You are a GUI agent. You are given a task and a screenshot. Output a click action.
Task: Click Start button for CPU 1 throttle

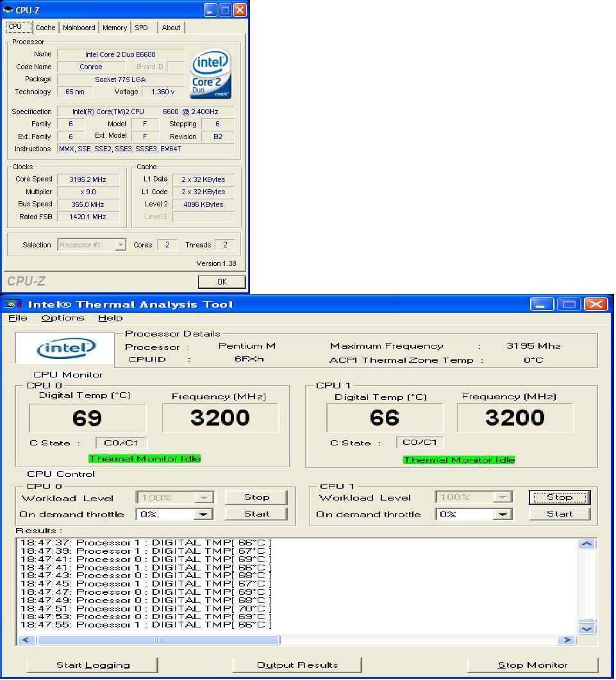point(560,513)
